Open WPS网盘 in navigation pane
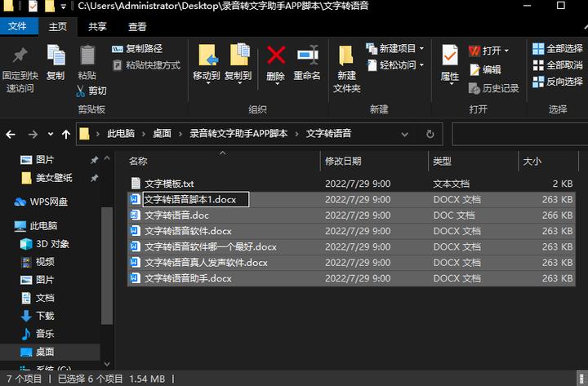This screenshot has width=588, height=386. pos(42,202)
